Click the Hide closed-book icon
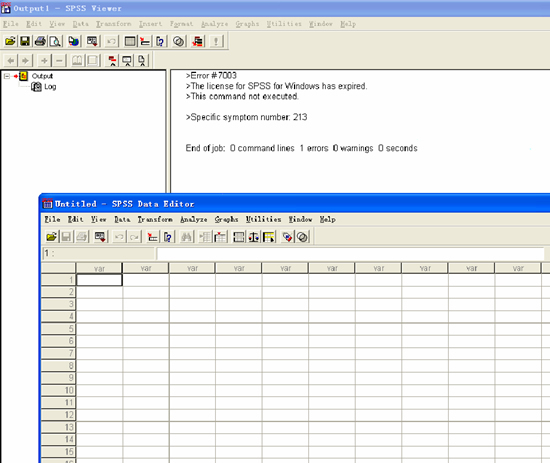 pos(93,61)
